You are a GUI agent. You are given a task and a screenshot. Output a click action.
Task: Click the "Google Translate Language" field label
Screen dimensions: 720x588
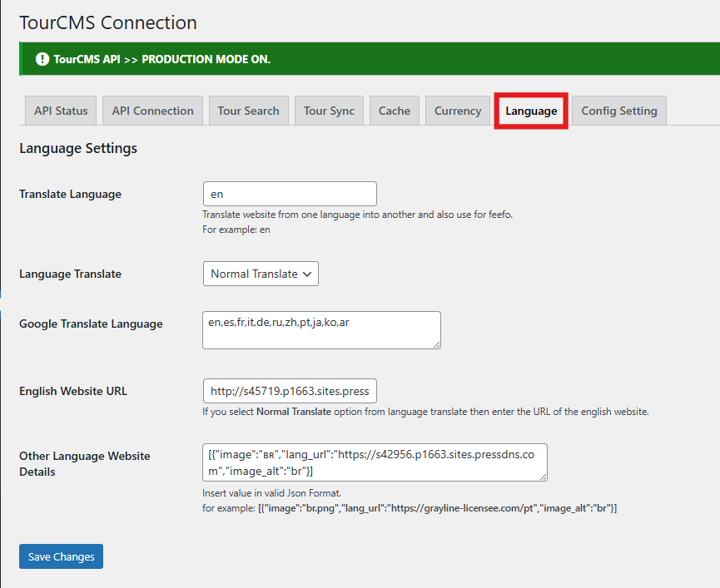pos(91,324)
